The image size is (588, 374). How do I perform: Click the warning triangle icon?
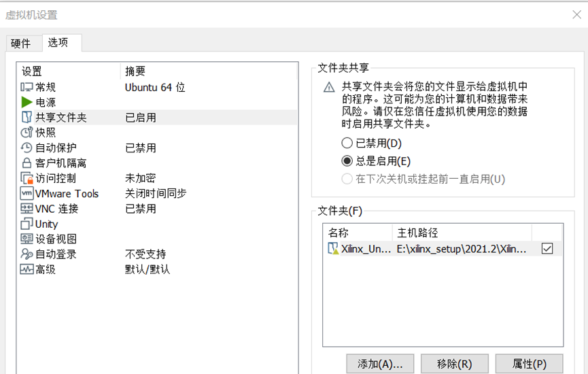(x=329, y=88)
